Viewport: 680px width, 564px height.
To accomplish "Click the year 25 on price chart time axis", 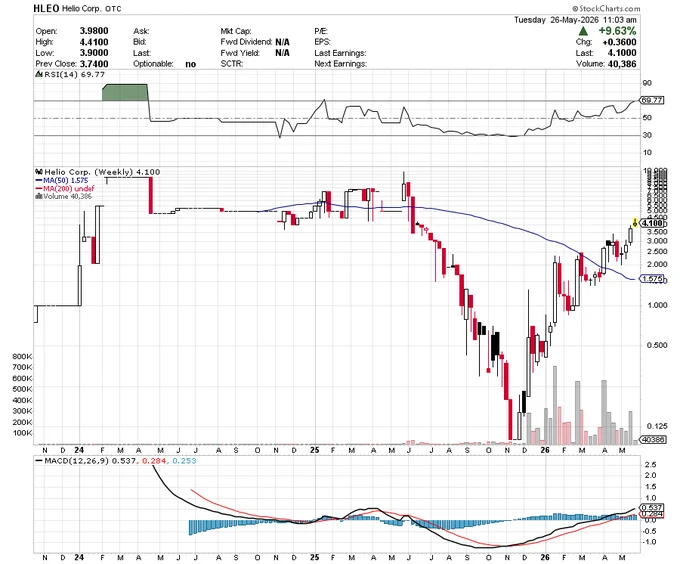I will (315, 450).
